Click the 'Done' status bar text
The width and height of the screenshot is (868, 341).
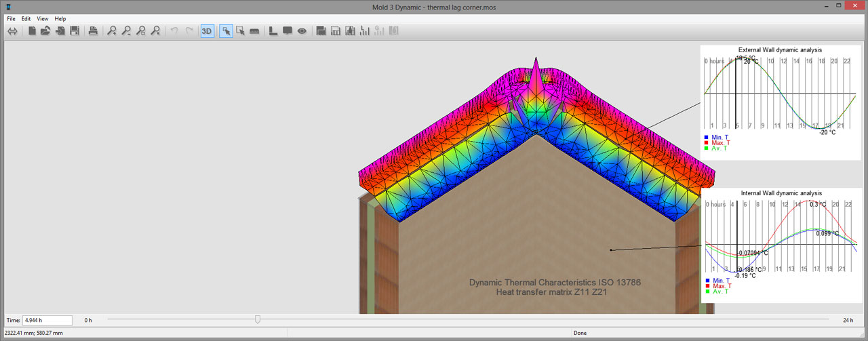[580, 333]
